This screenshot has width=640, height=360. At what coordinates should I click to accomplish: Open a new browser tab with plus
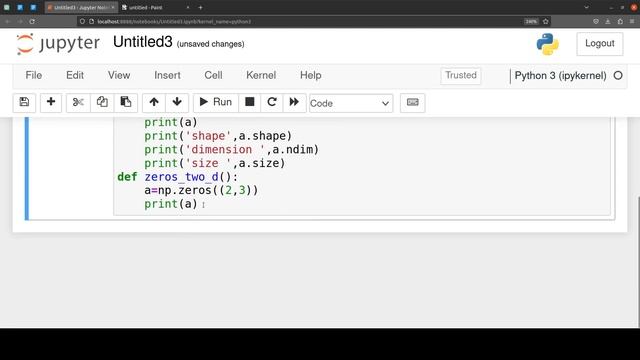[x=200, y=7]
